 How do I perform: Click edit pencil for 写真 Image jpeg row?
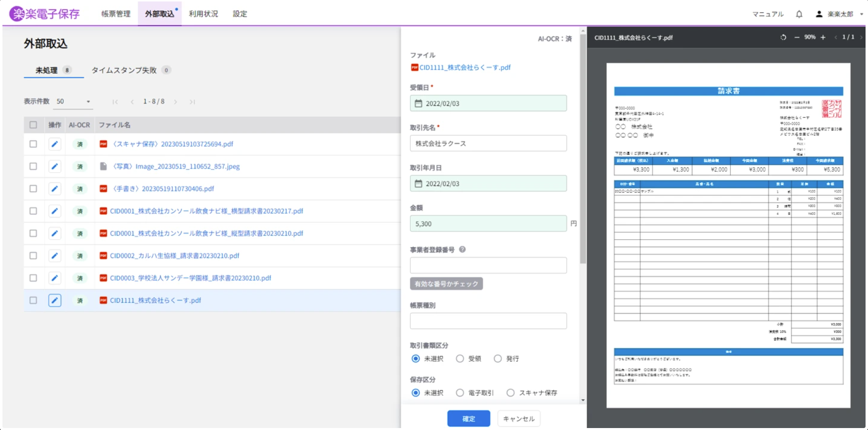point(55,166)
